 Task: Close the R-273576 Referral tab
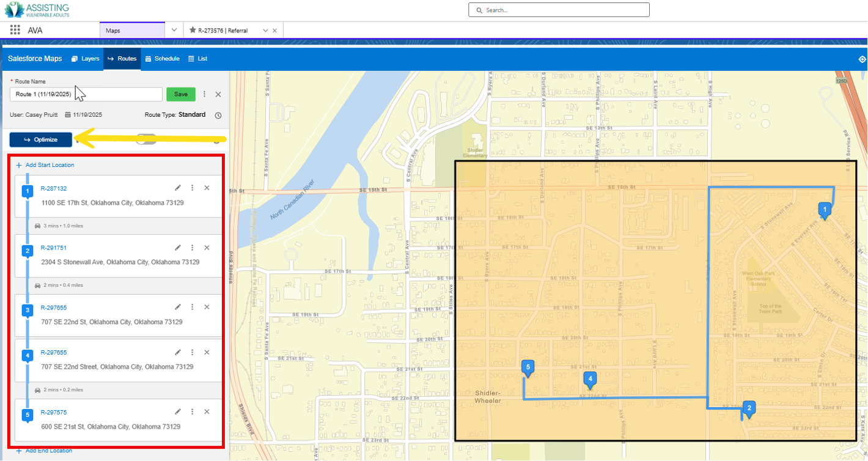point(274,30)
